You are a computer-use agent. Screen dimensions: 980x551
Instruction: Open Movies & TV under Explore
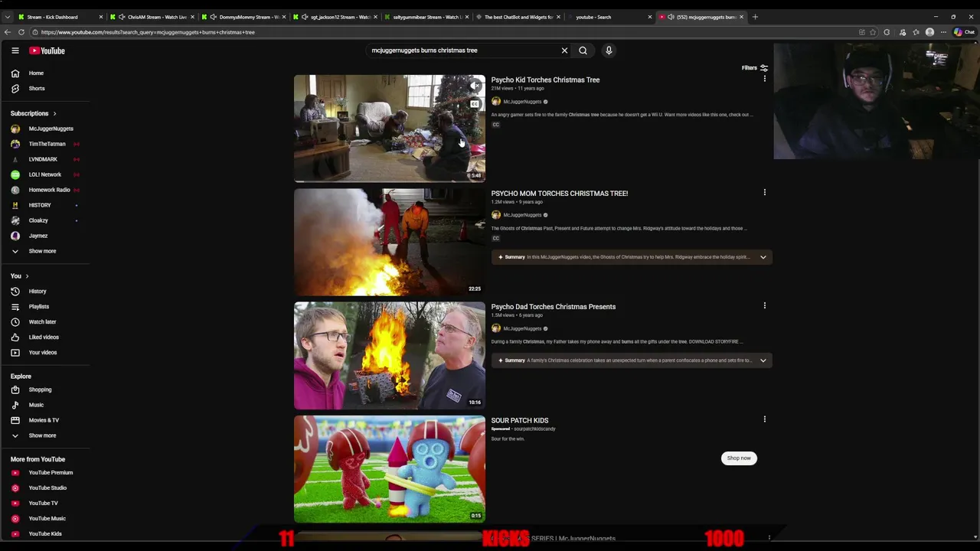(45, 420)
